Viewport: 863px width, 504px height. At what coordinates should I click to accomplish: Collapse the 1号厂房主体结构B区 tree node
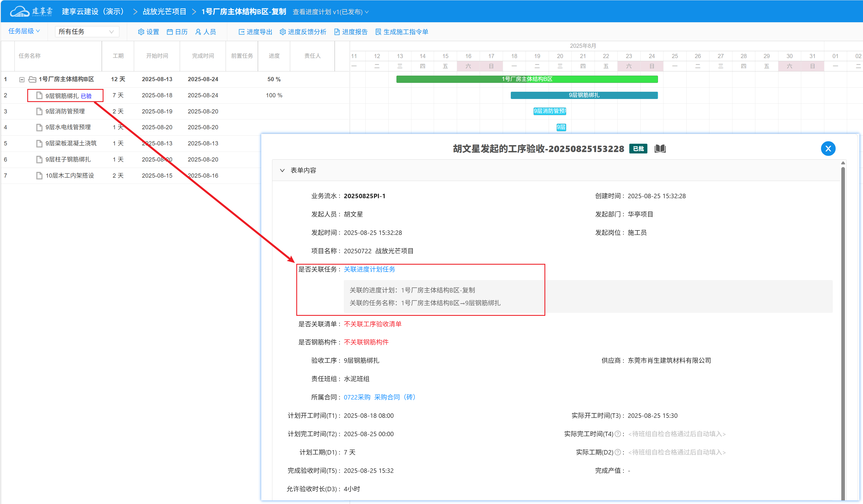pos(22,80)
